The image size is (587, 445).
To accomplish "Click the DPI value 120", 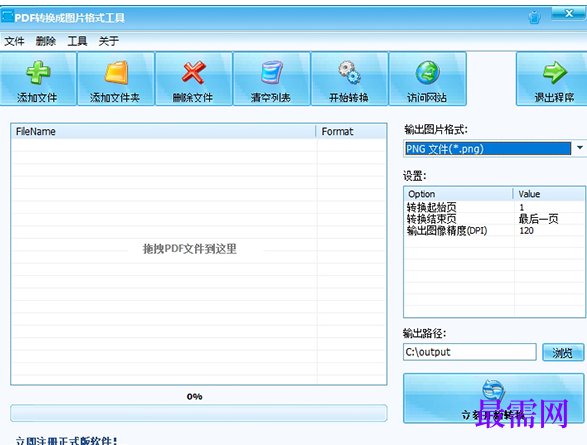I will (526, 231).
